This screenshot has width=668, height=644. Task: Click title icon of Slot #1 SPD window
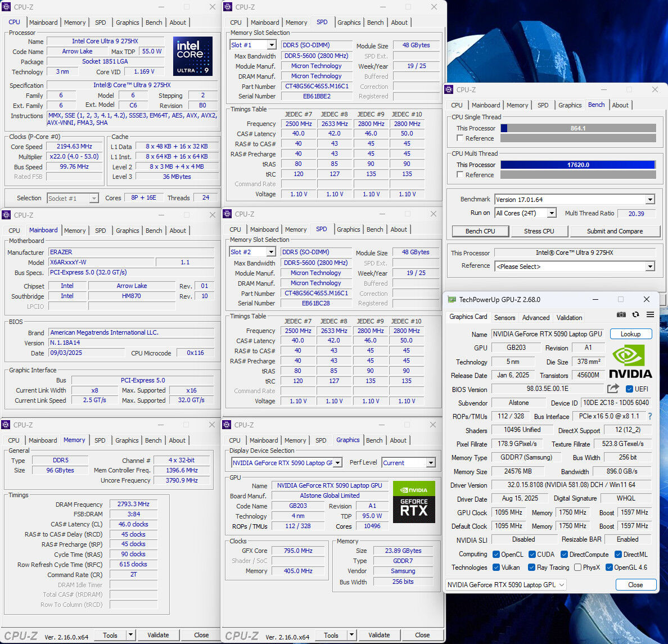(x=228, y=7)
